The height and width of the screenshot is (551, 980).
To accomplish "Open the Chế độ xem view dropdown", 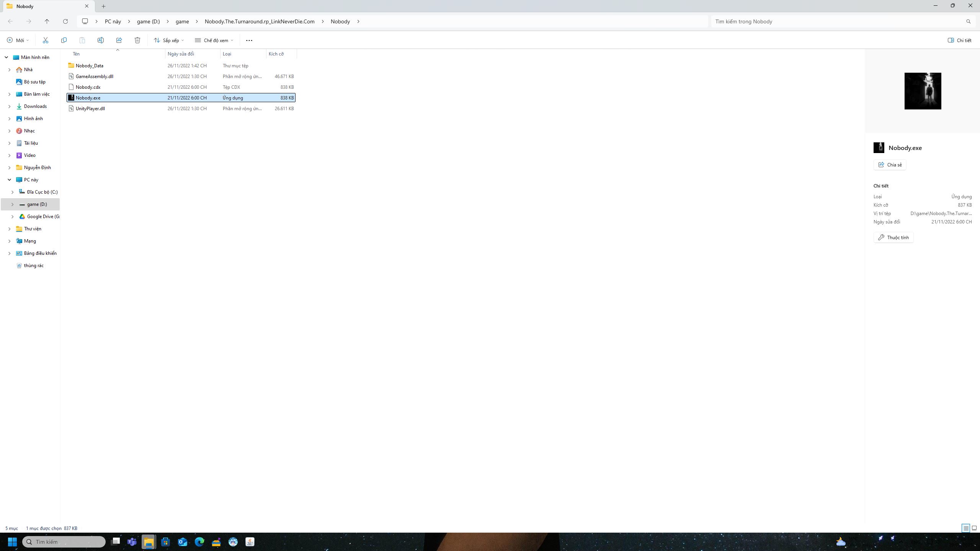I will pyautogui.click(x=214, y=40).
